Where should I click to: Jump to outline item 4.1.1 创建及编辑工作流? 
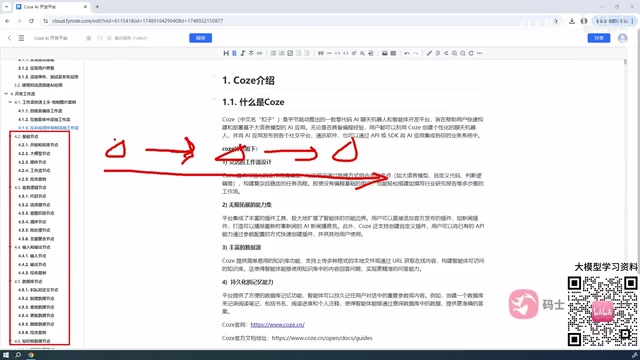pyautogui.click(x=40, y=111)
